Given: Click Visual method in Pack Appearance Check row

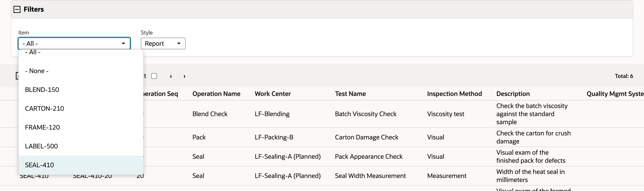Looking at the screenshot, I should (436, 156).
